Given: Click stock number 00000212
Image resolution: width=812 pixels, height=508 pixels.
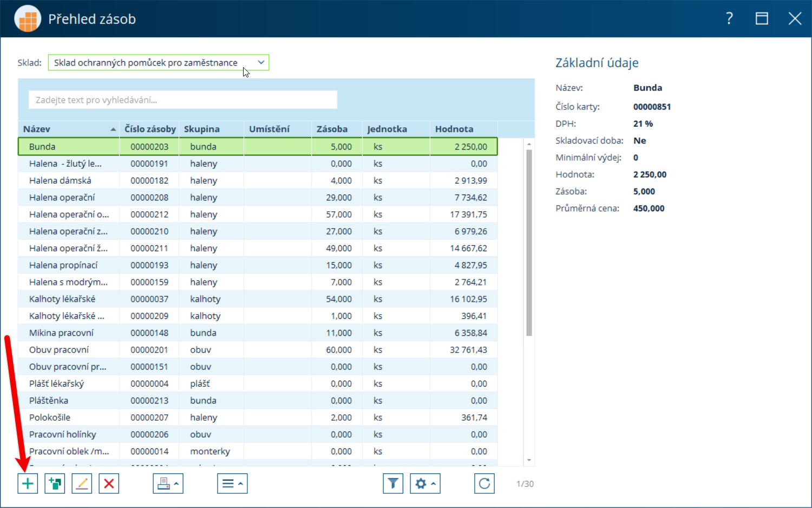Looking at the screenshot, I should (149, 214).
